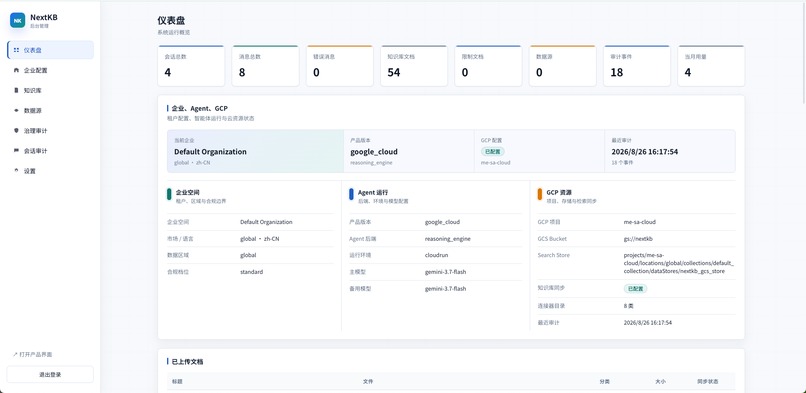This screenshot has height=393, width=806.
Task: Click the 18 个事件 subtext
Action: coord(622,162)
